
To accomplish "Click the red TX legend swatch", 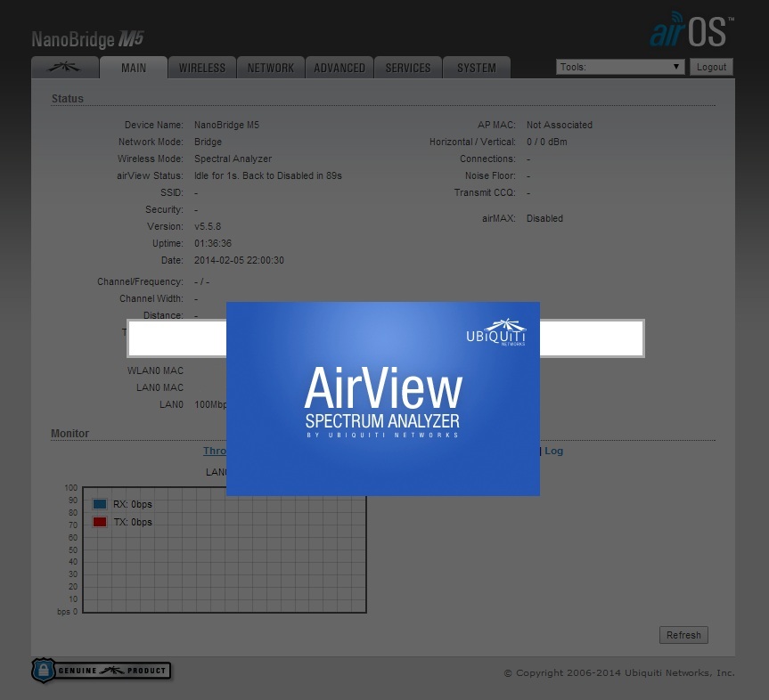I will pyautogui.click(x=100, y=522).
